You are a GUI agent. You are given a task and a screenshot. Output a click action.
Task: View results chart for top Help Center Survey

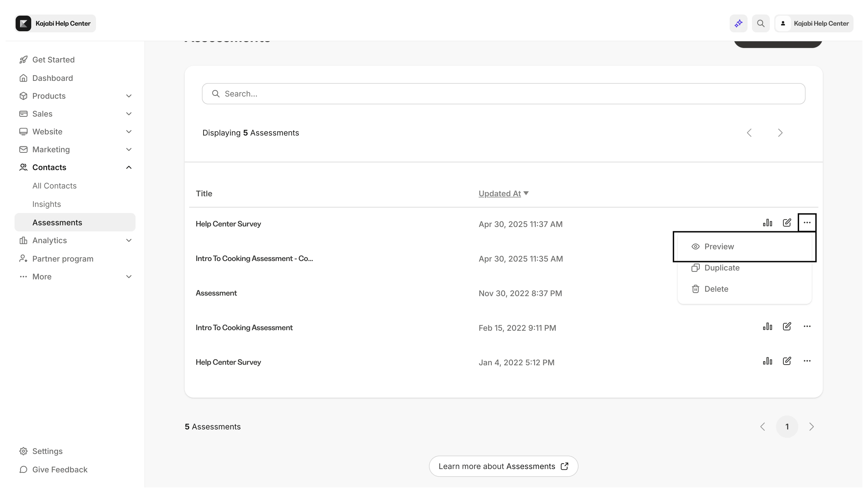tap(767, 223)
